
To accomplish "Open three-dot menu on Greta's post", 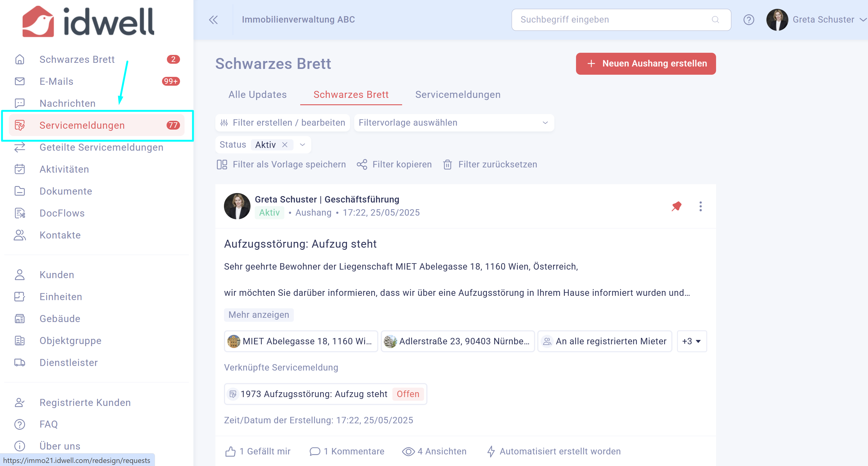I will [x=701, y=206].
